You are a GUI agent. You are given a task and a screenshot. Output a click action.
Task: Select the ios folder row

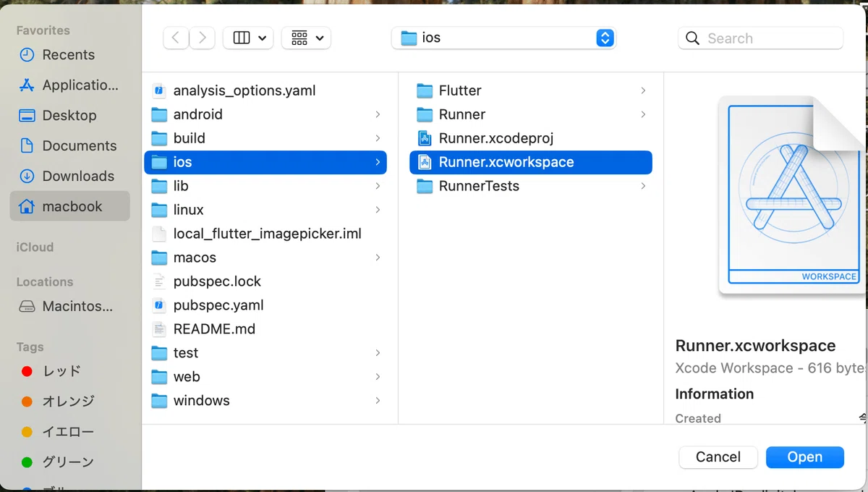(265, 162)
